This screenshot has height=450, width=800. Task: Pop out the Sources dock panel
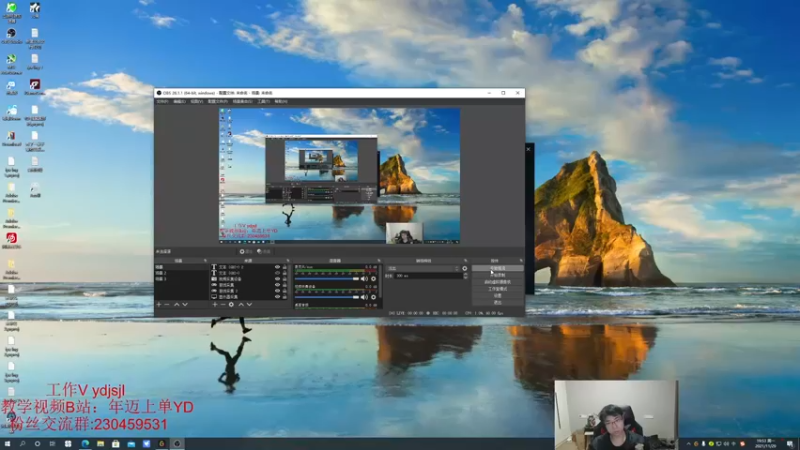288,260
